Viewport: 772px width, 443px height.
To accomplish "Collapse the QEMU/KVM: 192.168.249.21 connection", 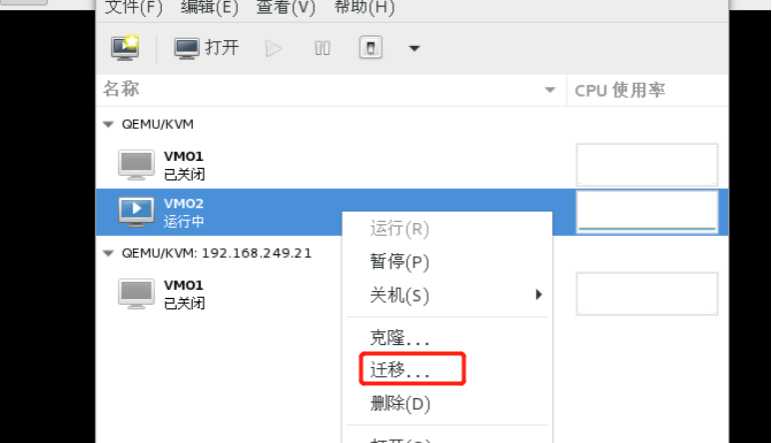I will pyautogui.click(x=108, y=253).
